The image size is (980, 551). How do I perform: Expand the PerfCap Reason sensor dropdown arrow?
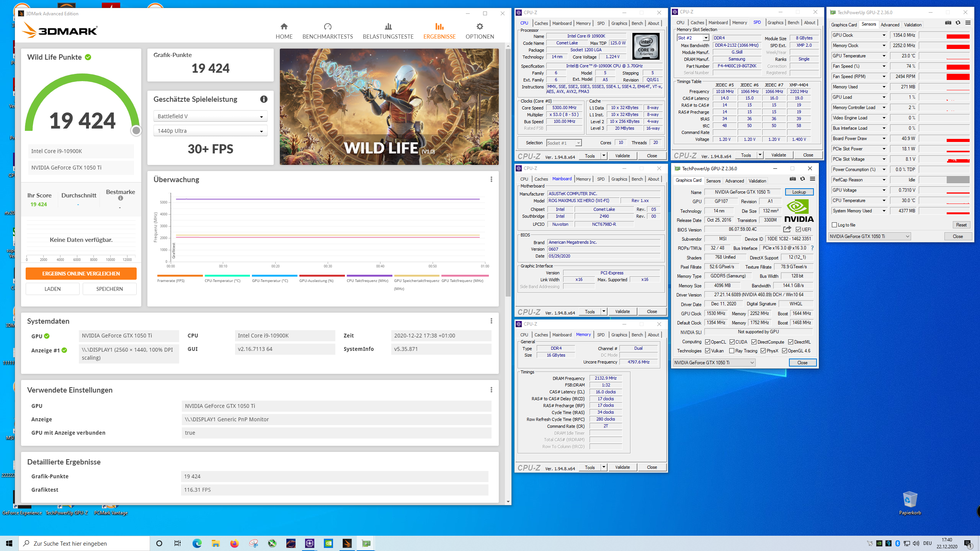tap(884, 180)
